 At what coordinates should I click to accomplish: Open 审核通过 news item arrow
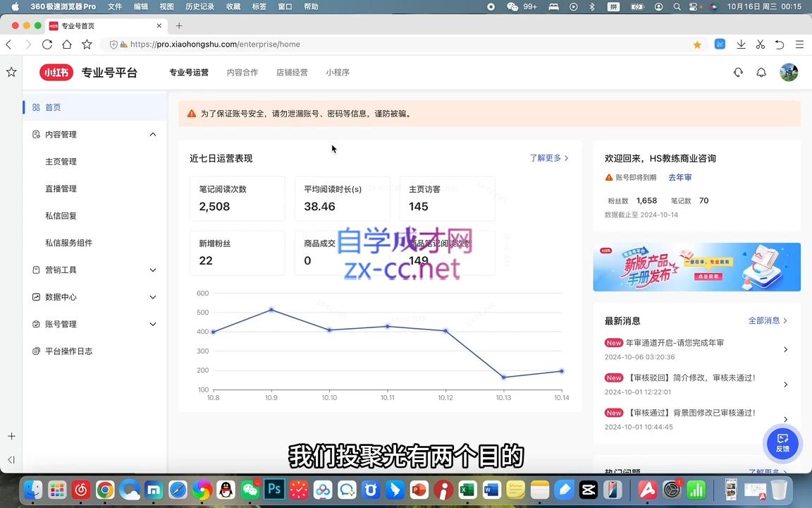point(786,419)
